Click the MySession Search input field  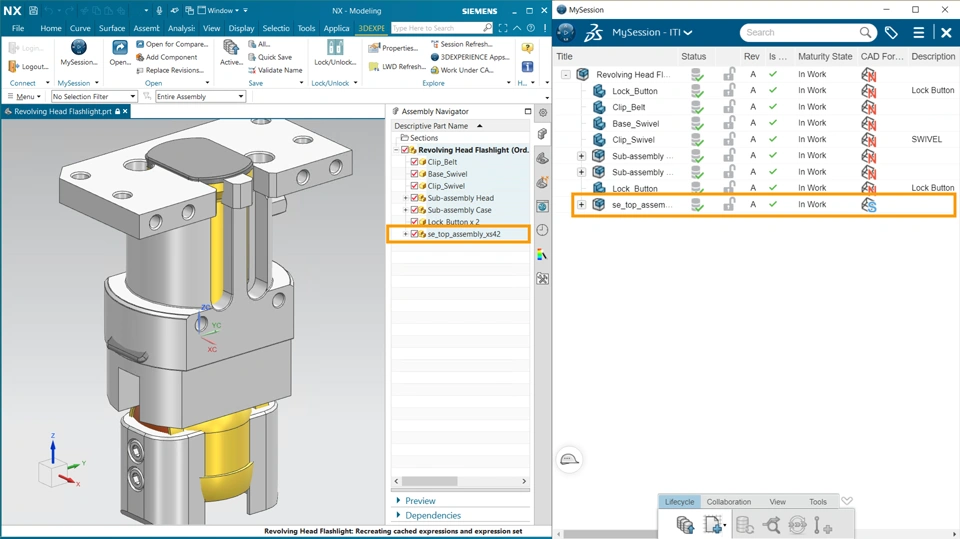pyautogui.click(x=799, y=32)
